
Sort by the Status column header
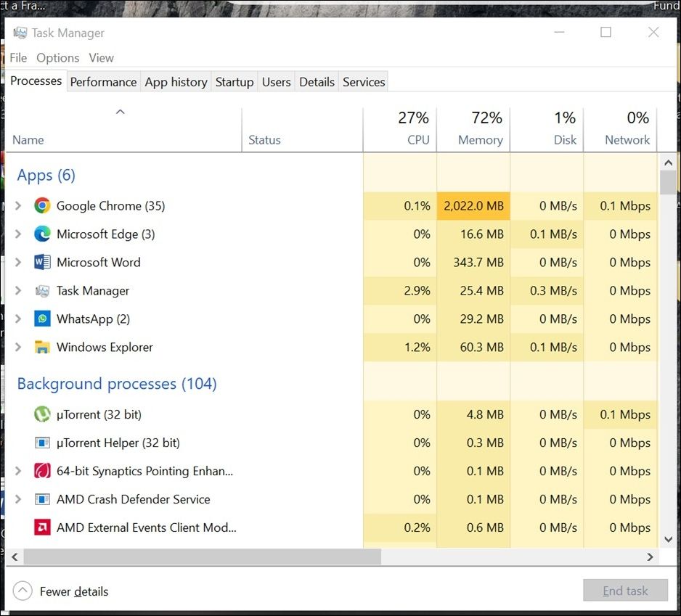tap(302, 130)
